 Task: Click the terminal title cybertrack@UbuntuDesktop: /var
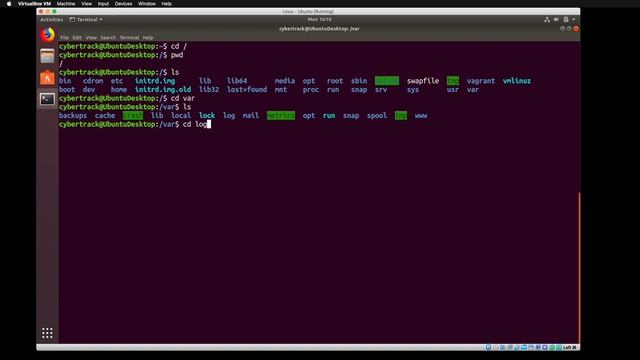(x=319, y=29)
